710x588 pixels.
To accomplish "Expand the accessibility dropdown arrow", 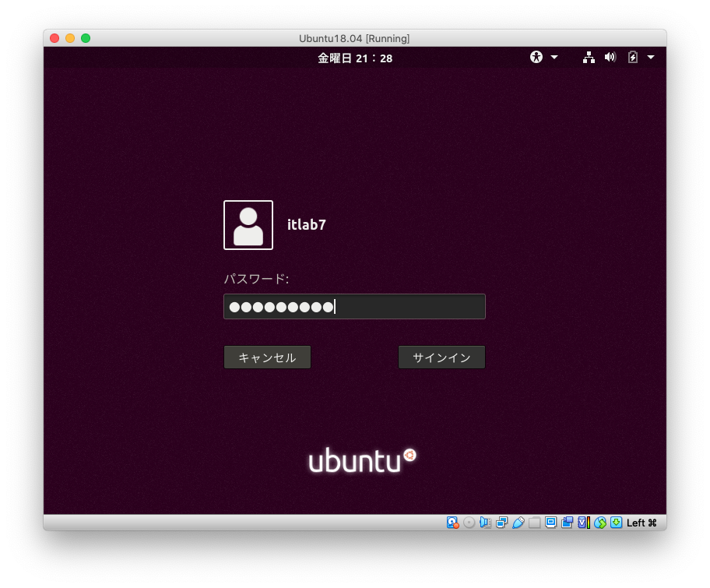I will [554, 57].
